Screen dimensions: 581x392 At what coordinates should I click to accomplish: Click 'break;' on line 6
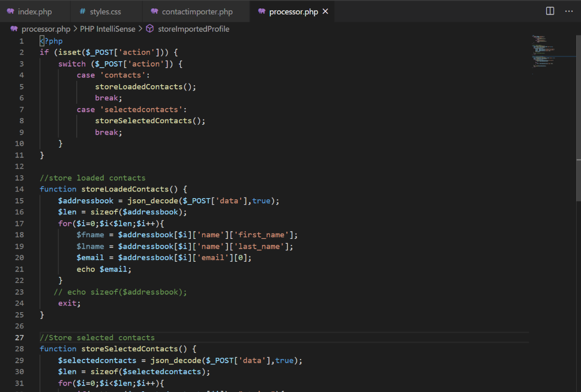click(x=109, y=98)
